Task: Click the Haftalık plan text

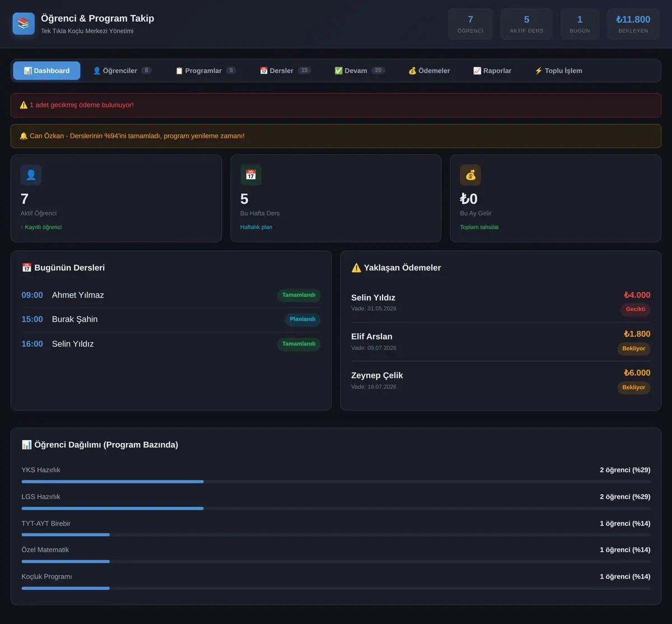Action: pos(256,227)
